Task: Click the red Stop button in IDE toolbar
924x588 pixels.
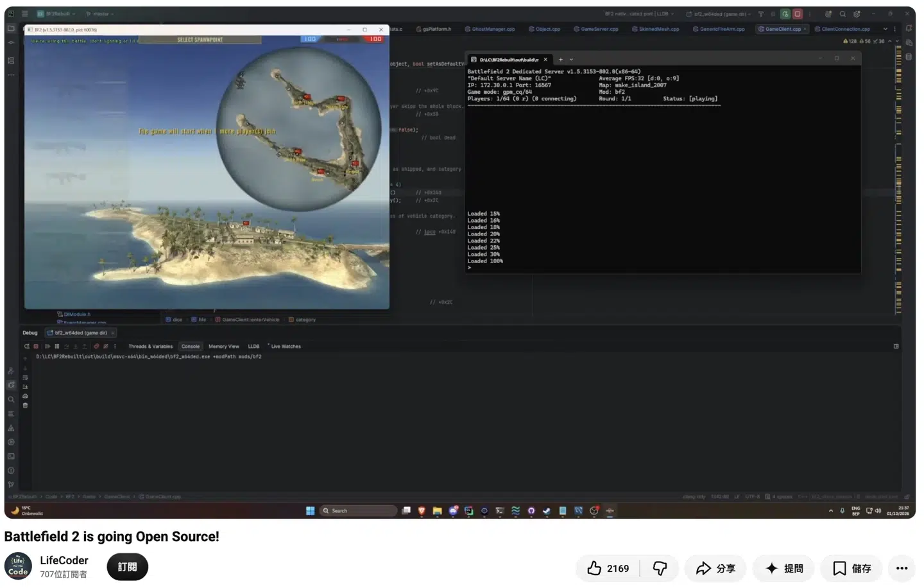Action: tap(798, 13)
